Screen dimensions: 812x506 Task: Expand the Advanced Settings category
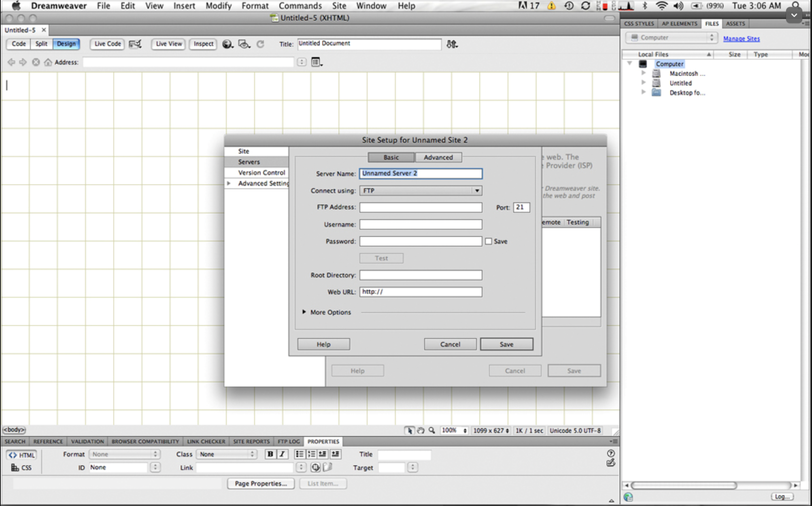point(229,183)
